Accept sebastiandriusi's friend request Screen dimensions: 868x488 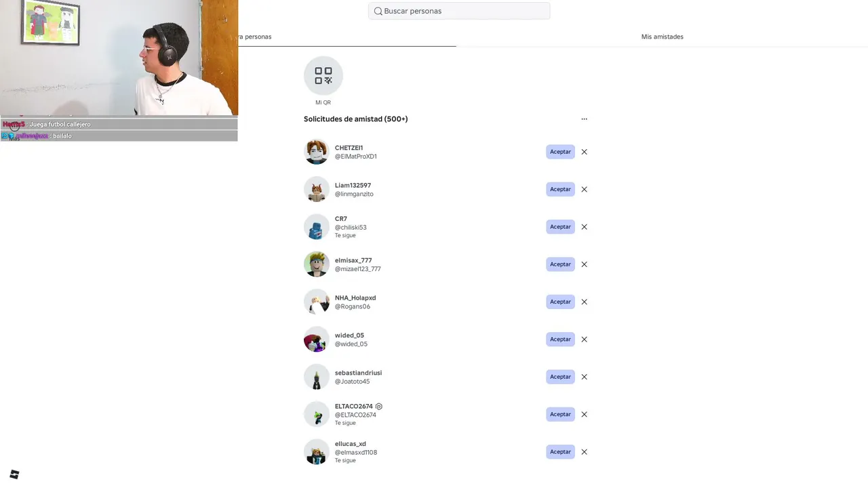pyautogui.click(x=560, y=377)
